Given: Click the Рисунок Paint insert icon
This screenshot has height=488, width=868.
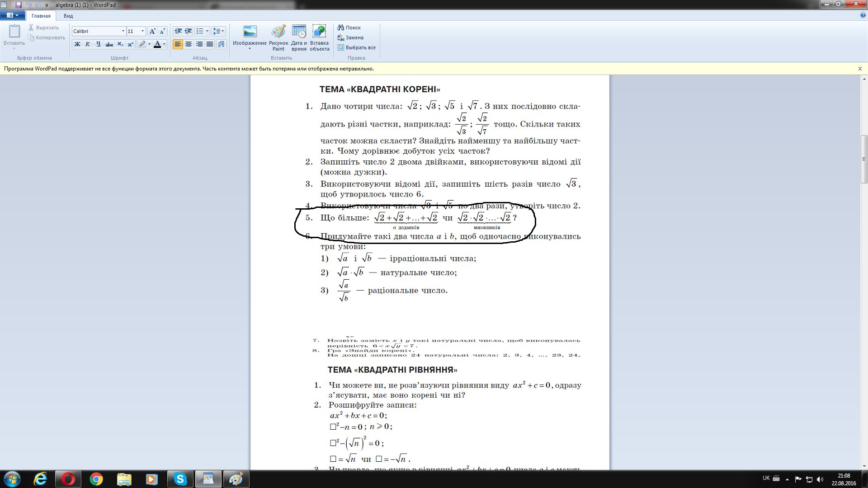Looking at the screenshot, I should 278,38.
